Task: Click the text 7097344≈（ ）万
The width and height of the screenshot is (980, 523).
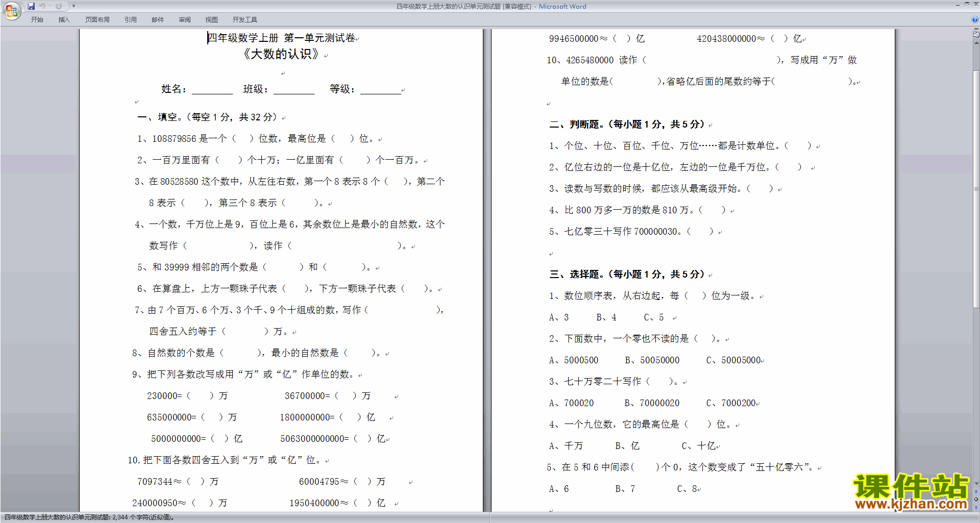Action: tap(178, 482)
